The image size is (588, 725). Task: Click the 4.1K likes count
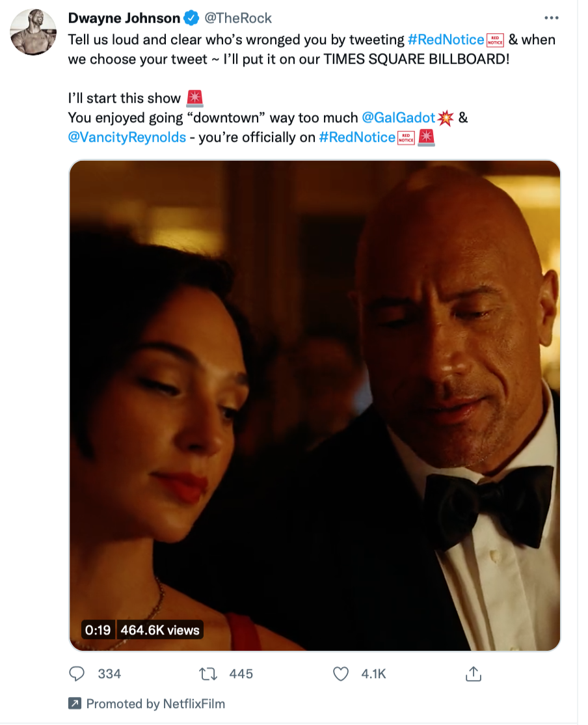[373, 674]
